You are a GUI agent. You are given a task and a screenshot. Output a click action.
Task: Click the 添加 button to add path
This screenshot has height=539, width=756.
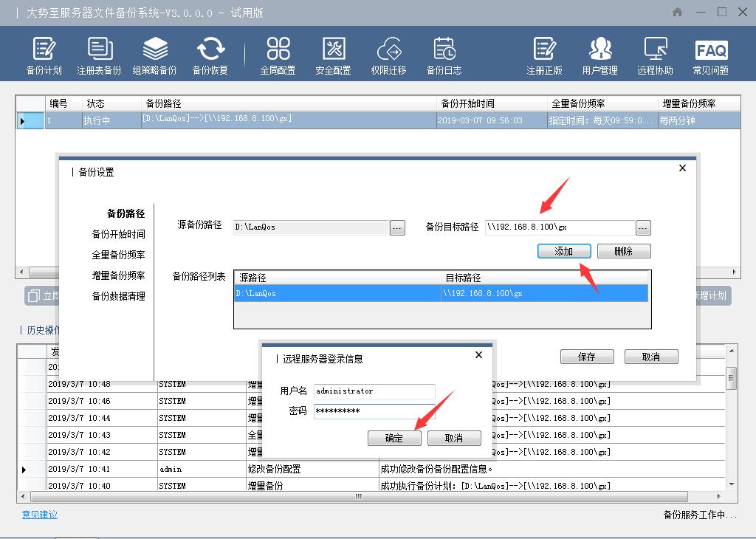tap(564, 251)
